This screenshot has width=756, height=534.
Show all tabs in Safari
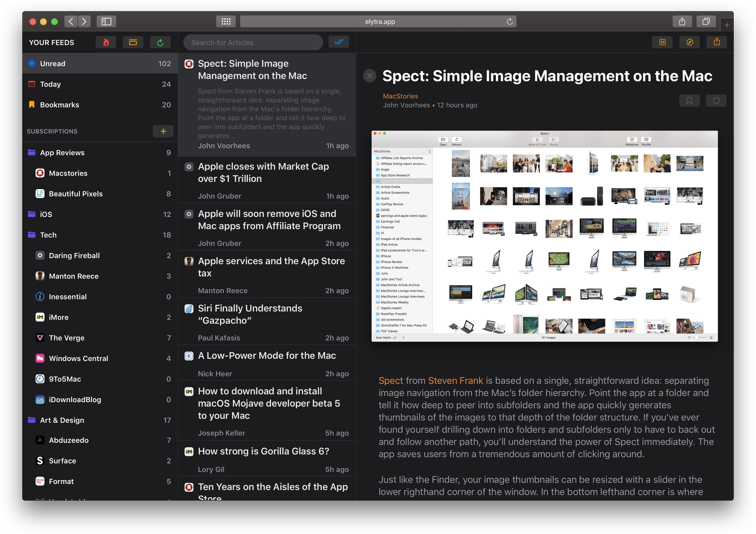point(706,21)
